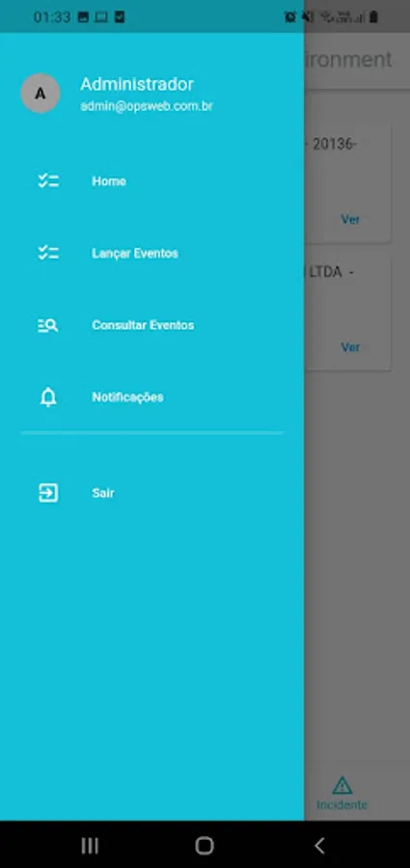
Task: Tap the Android back navigation button
Action: (319, 845)
